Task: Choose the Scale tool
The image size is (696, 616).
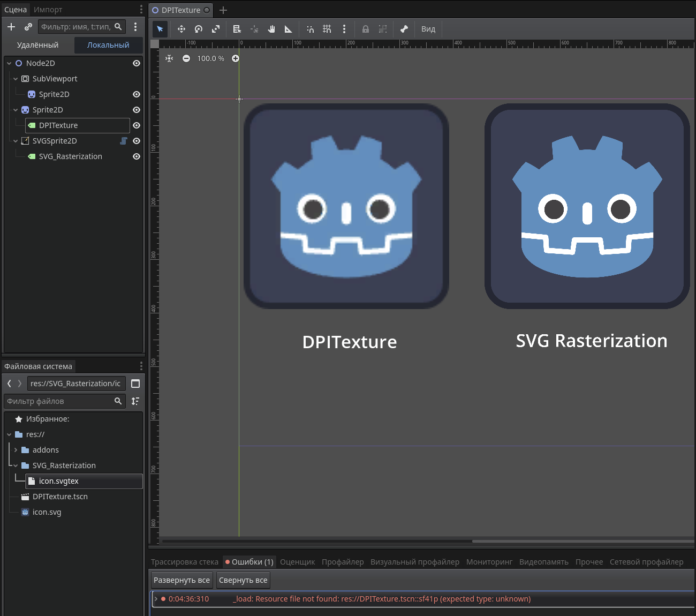Action: click(216, 29)
